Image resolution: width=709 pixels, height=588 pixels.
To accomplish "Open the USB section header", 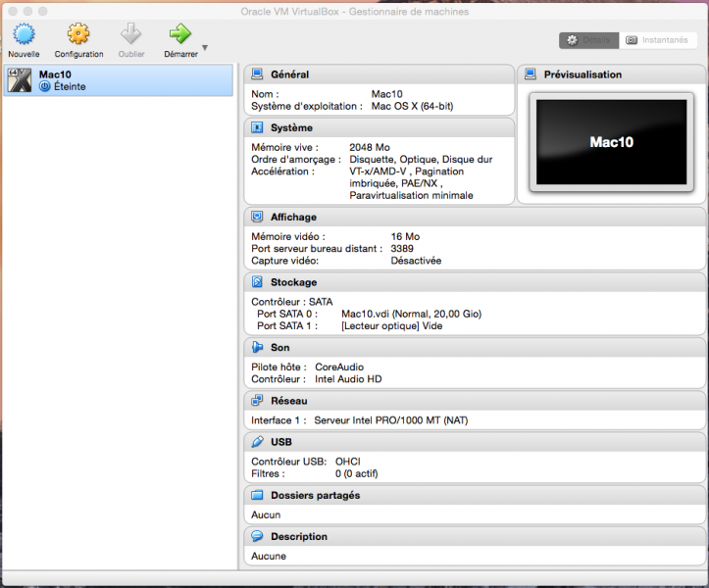I will 475,442.
